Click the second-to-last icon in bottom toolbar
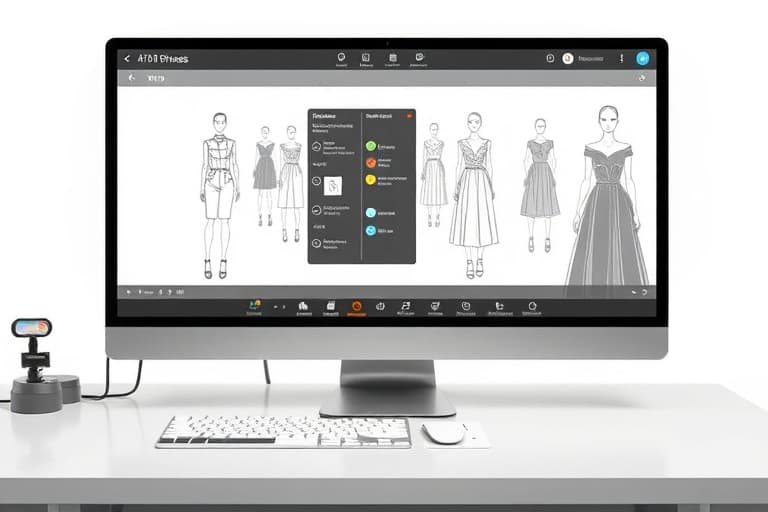The height and width of the screenshot is (512, 768). [499, 307]
